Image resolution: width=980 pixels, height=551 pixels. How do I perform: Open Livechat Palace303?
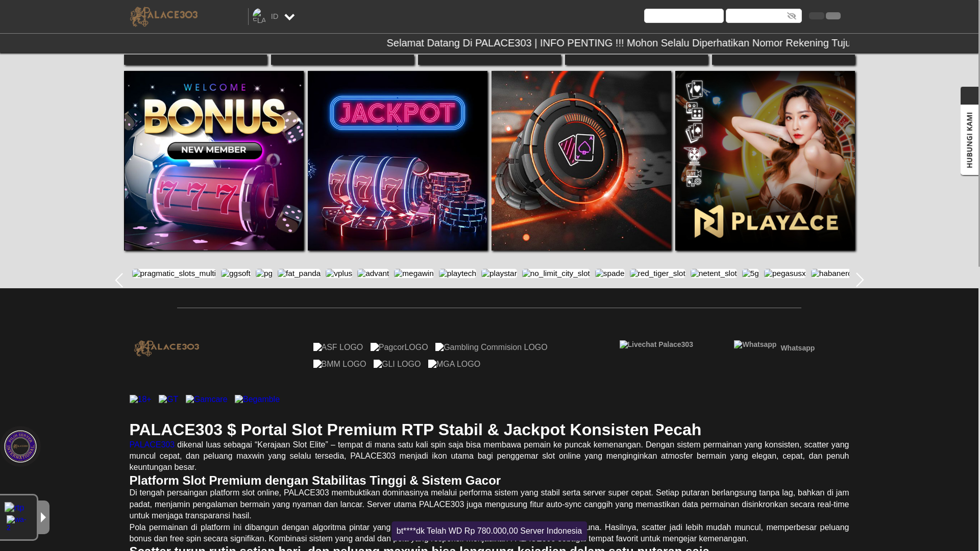coord(656,345)
